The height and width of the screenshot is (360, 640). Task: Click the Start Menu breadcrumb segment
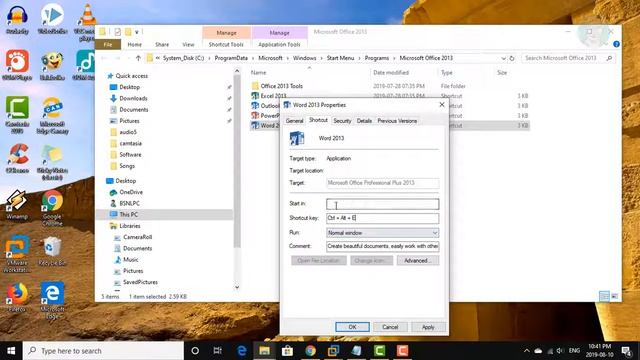point(340,58)
